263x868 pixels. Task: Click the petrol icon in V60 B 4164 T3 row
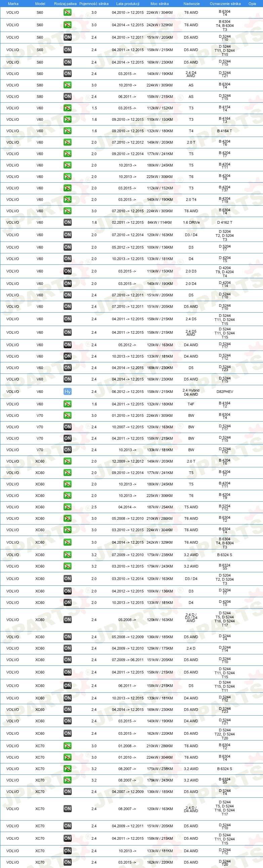[67, 120]
